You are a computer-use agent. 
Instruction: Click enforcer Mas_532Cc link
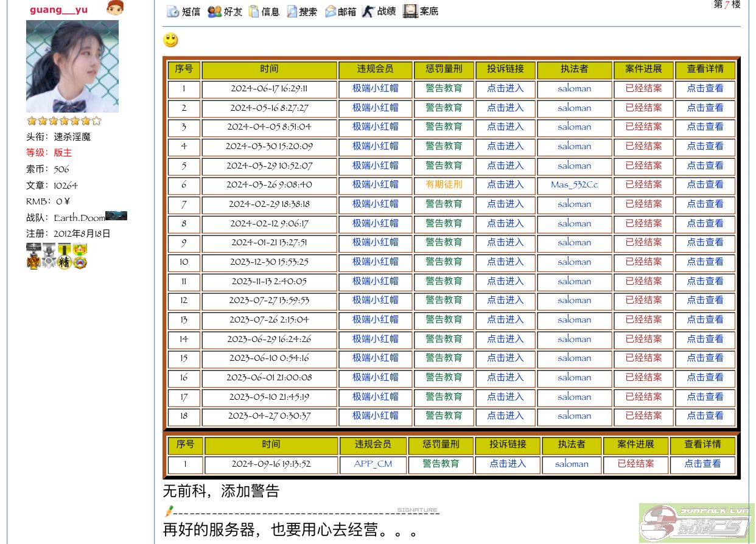(574, 184)
